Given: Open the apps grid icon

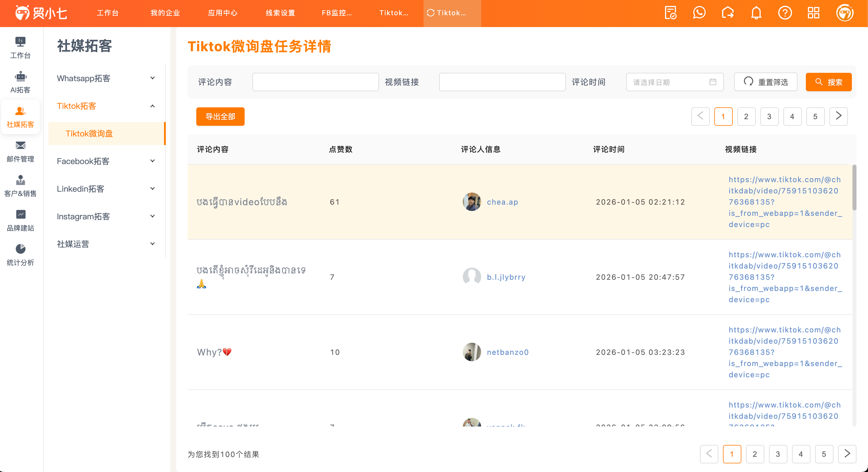Looking at the screenshot, I should 813,13.
